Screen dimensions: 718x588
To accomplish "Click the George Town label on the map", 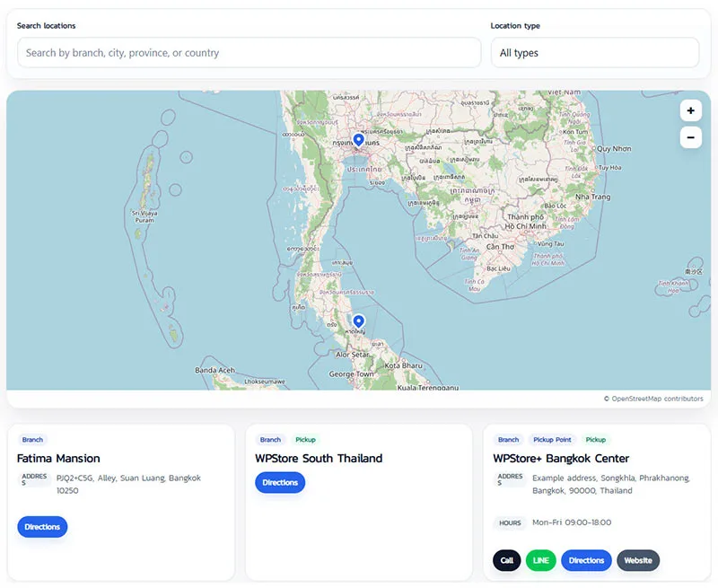I will coord(351,374).
